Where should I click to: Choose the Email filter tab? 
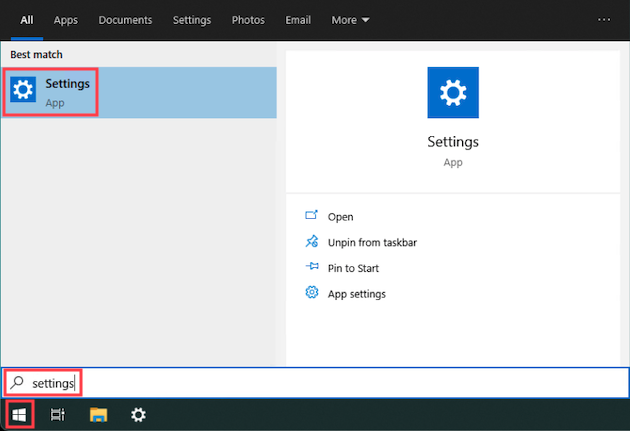298,20
